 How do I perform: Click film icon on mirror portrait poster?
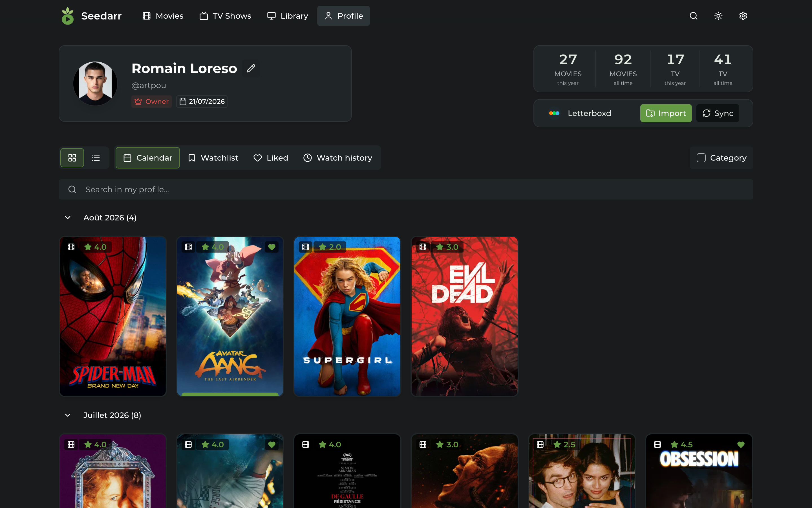coord(71,444)
